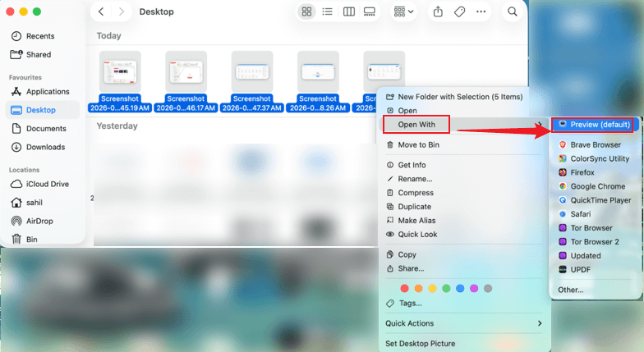Expand the Quick Actions submenu
The height and width of the screenshot is (352, 644).
coord(464,323)
